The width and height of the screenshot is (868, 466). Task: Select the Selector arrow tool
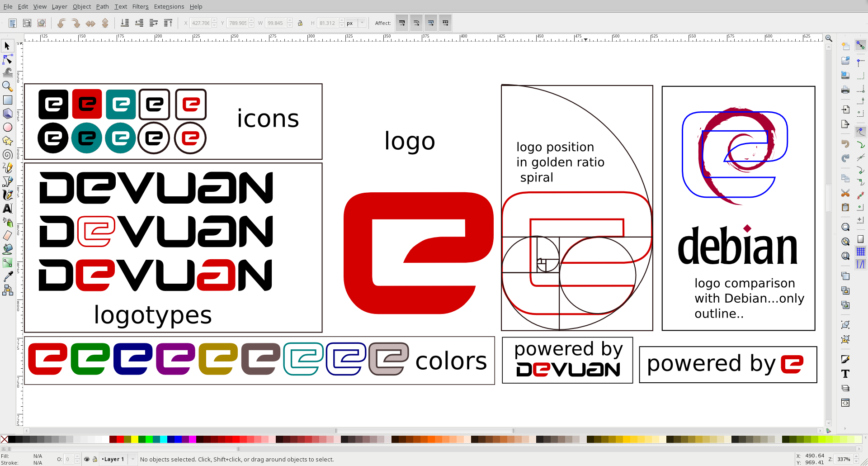tap(7, 46)
